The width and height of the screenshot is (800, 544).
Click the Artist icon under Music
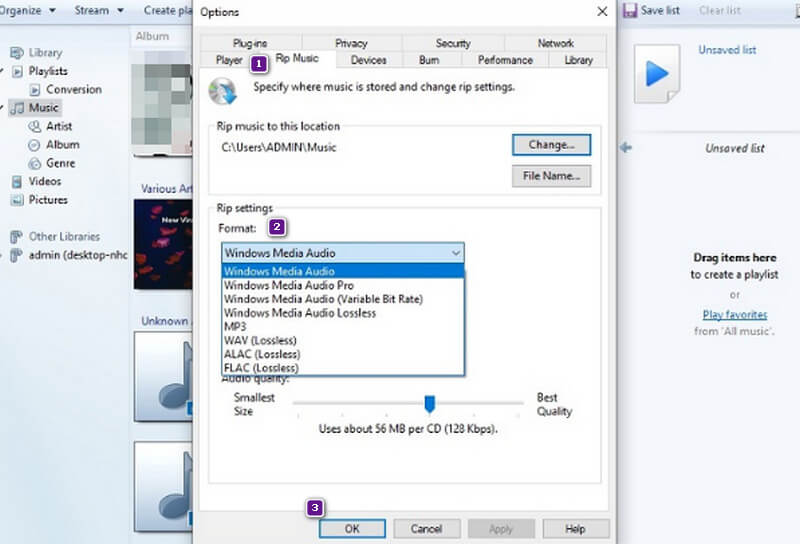point(35,127)
